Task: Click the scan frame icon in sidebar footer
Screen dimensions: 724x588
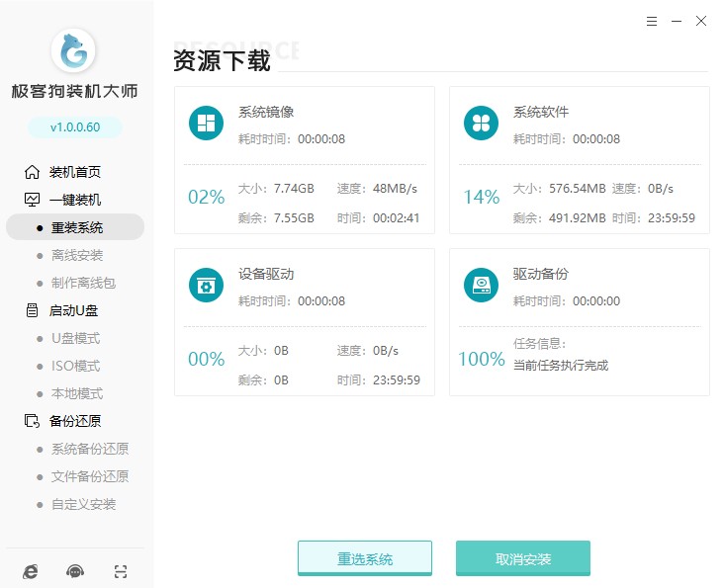Action: point(121,571)
